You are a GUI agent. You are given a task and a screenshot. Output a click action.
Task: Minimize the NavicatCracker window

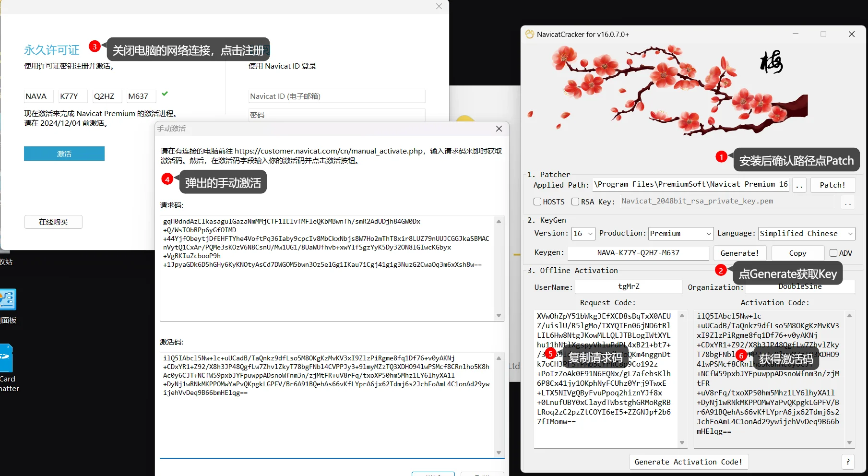tap(796, 34)
